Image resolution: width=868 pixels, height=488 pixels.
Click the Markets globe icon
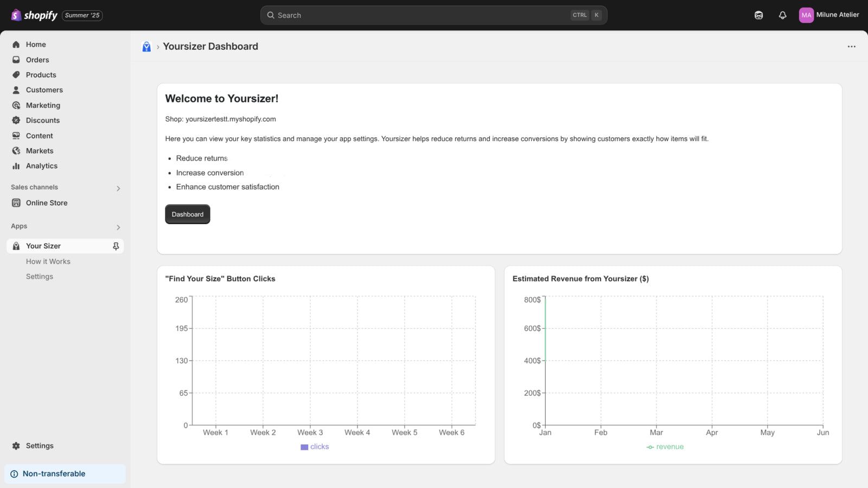16,151
